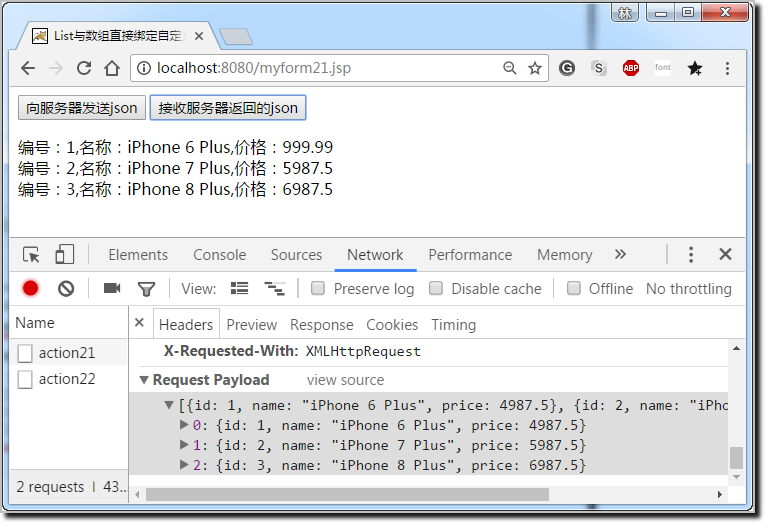
Task: Open the ABP Adblock Plus extension
Action: [x=630, y=68]
